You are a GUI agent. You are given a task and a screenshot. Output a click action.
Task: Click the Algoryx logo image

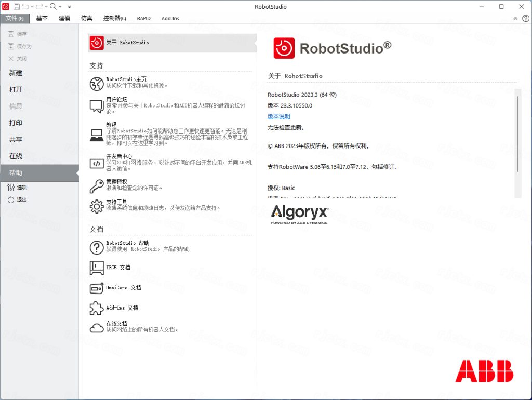pos(300,214)
